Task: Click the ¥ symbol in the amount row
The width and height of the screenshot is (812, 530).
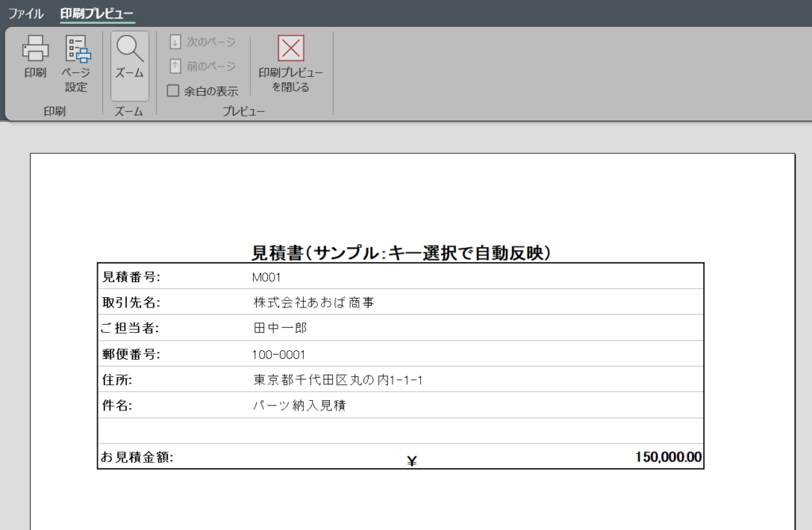Action: tap(412, 461)
